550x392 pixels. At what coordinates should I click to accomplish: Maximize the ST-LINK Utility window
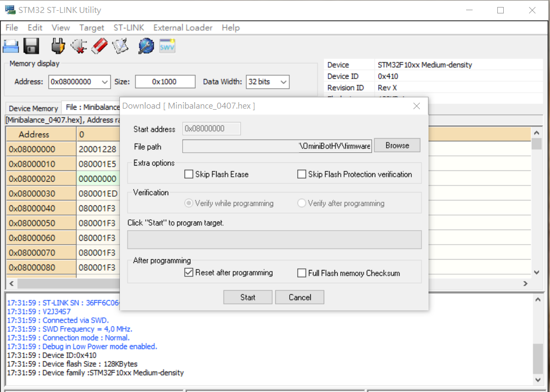pyautogui.click(x=501, y=10)
